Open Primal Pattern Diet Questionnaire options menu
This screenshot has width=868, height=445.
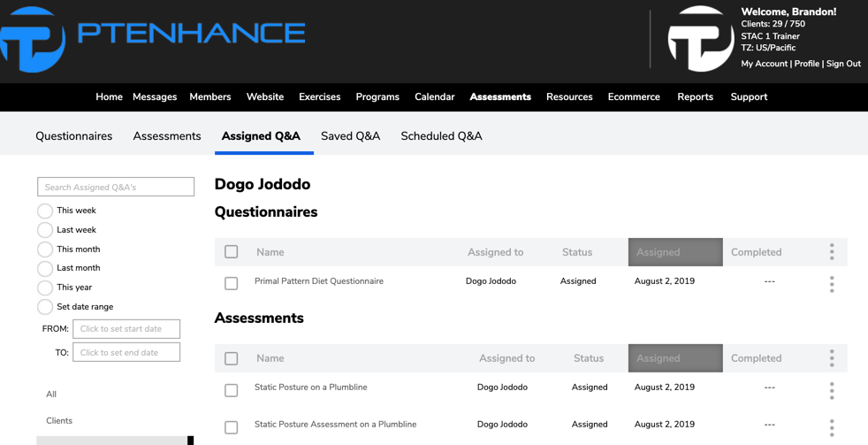pos(832,284)
